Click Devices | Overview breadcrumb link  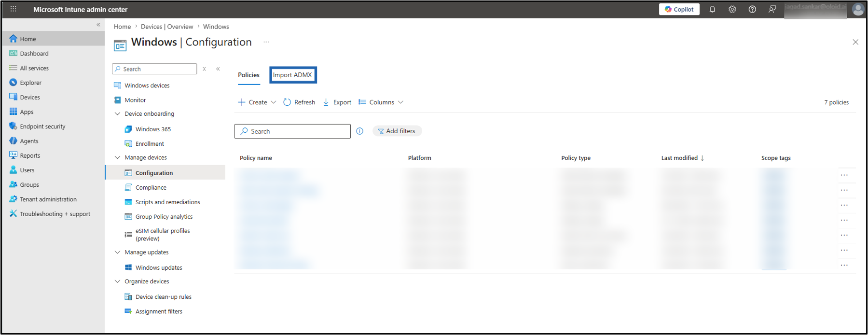pyautogui.click(x=167, y=27)
